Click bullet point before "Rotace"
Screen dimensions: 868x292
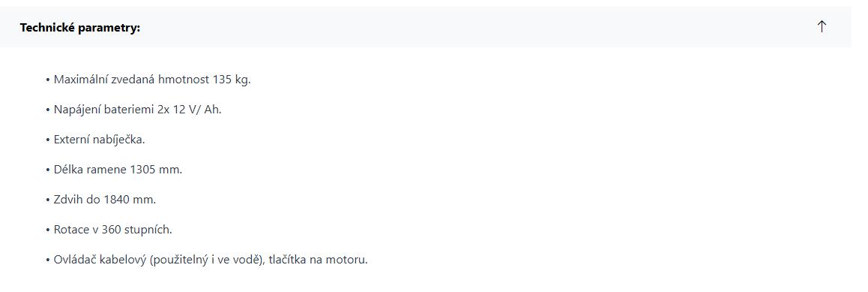(x=48, y=230)
